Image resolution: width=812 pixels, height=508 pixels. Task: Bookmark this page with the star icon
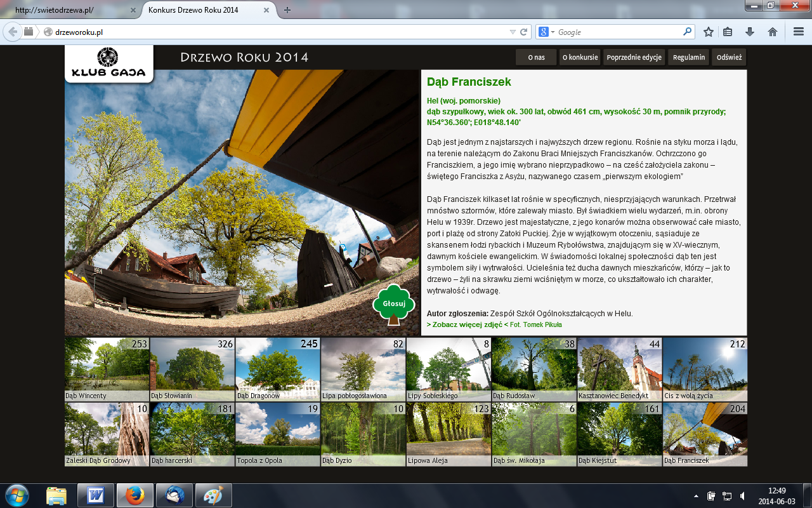[709, 32]
